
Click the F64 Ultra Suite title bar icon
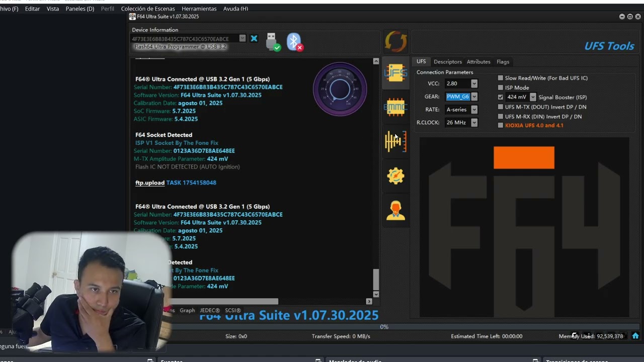[x=132, y=17]
